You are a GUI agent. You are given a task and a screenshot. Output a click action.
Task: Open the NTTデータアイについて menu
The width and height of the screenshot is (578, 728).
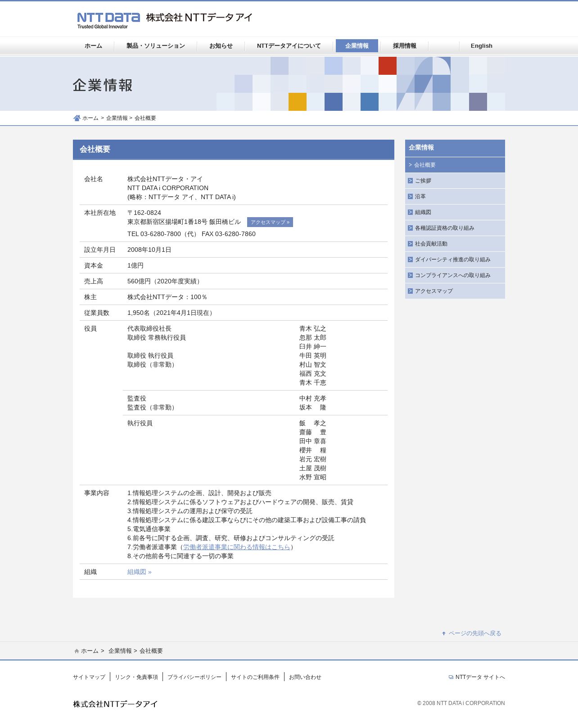click(x=289, y=46)
